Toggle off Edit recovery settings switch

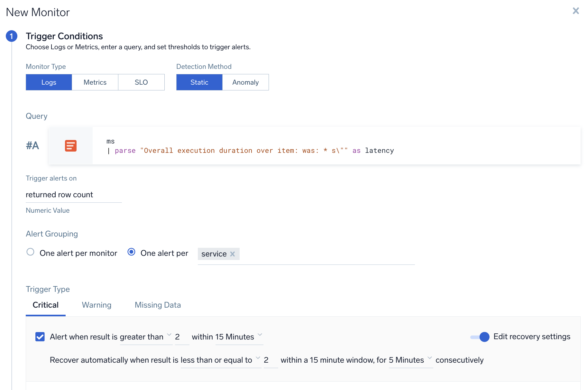(x=480, y=337)
